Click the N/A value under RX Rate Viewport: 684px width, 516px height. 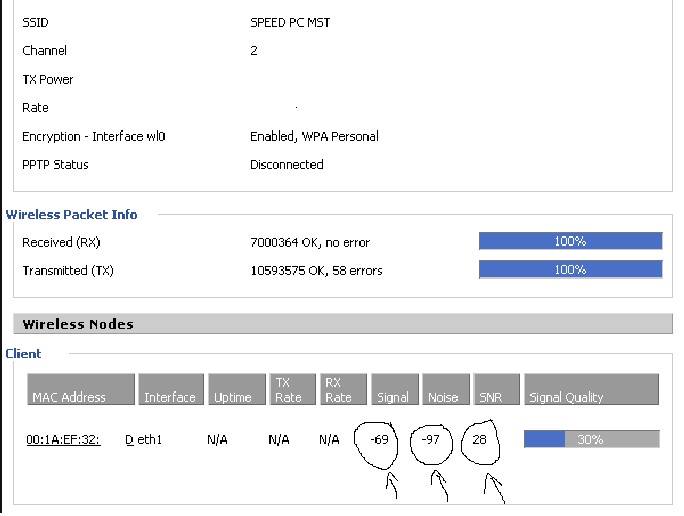pos(329,440)
